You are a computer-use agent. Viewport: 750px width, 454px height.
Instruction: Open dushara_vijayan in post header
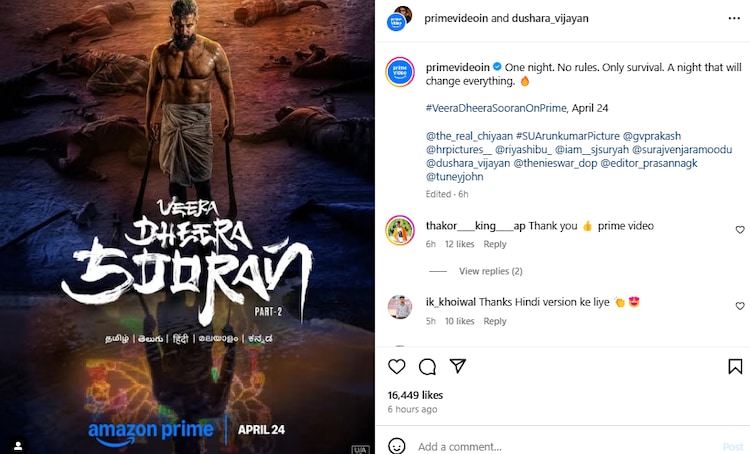550,19
